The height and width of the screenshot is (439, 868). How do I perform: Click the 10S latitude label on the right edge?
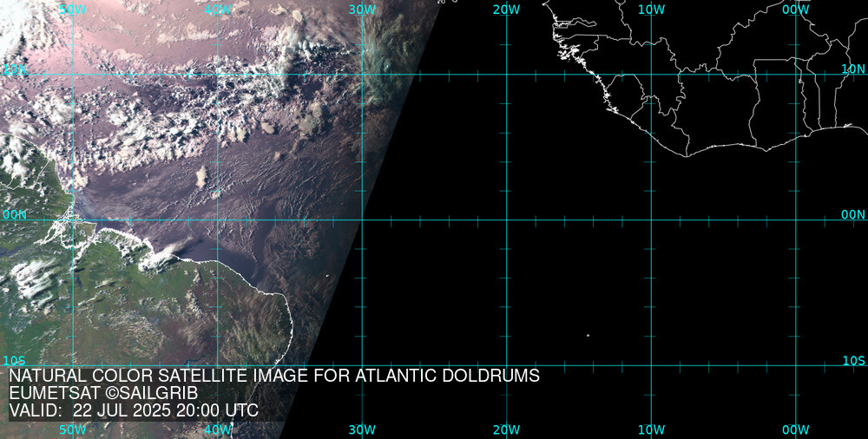tap(853, 361)
